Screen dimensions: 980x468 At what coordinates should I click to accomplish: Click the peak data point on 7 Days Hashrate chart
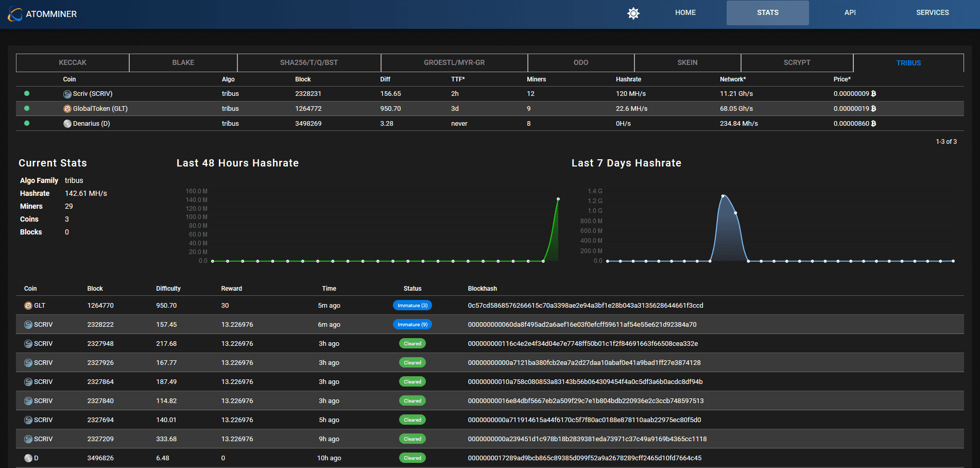coord(723,196)
